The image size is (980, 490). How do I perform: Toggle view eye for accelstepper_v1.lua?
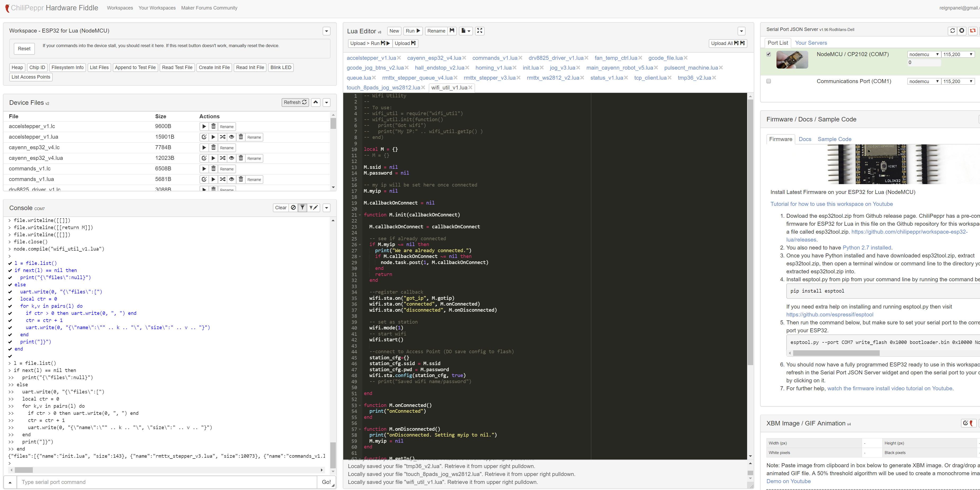tap(232, 137)
